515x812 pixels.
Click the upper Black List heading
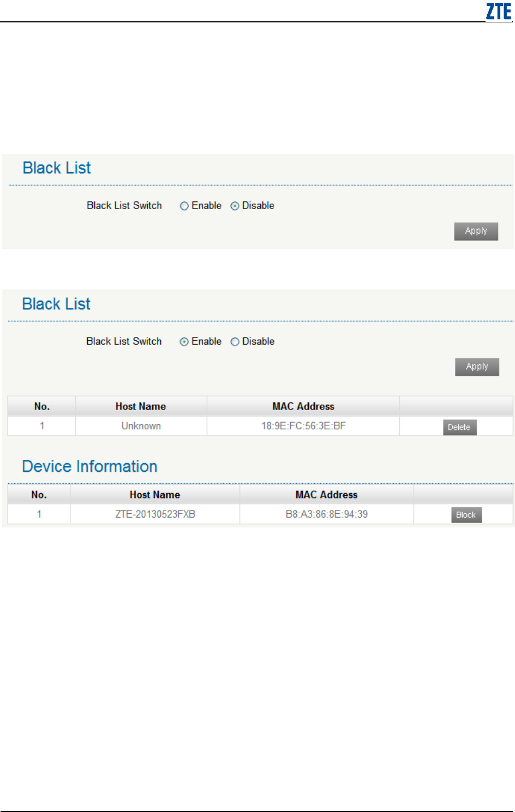click(57, 168)
